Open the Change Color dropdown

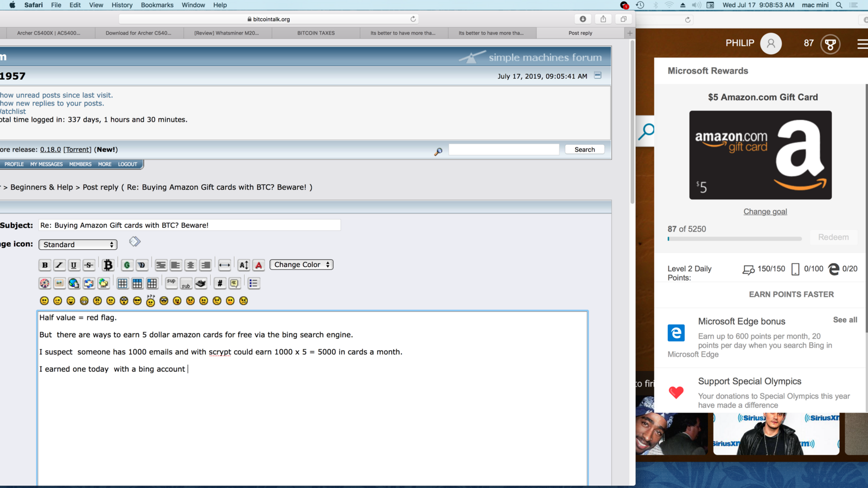pyautogui.click(x=302, y=265)
